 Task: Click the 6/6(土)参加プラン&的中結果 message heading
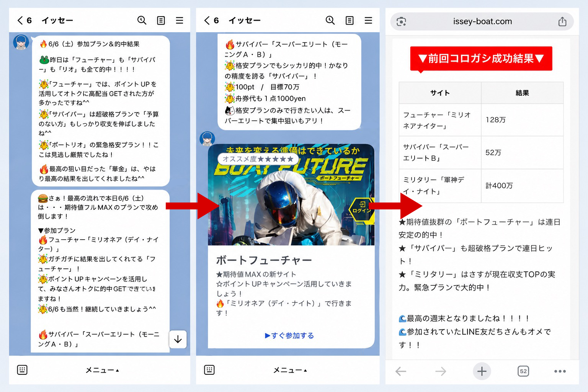(x=90, y=44)
